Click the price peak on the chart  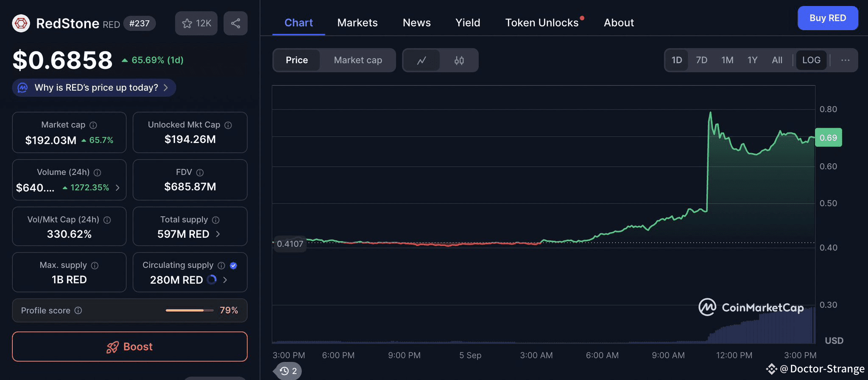pyautogui.click(x=710, y=113)
